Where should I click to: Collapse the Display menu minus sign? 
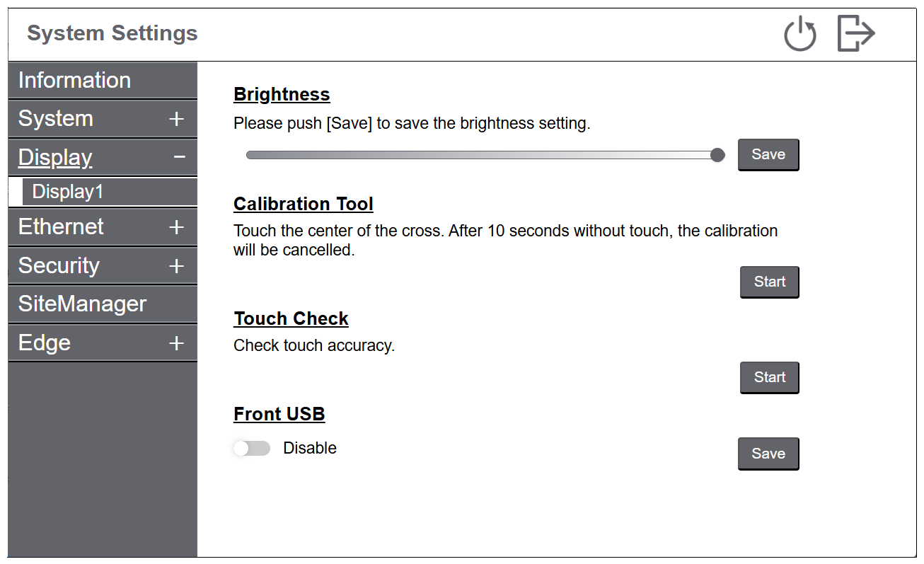(x=180, y=157)
